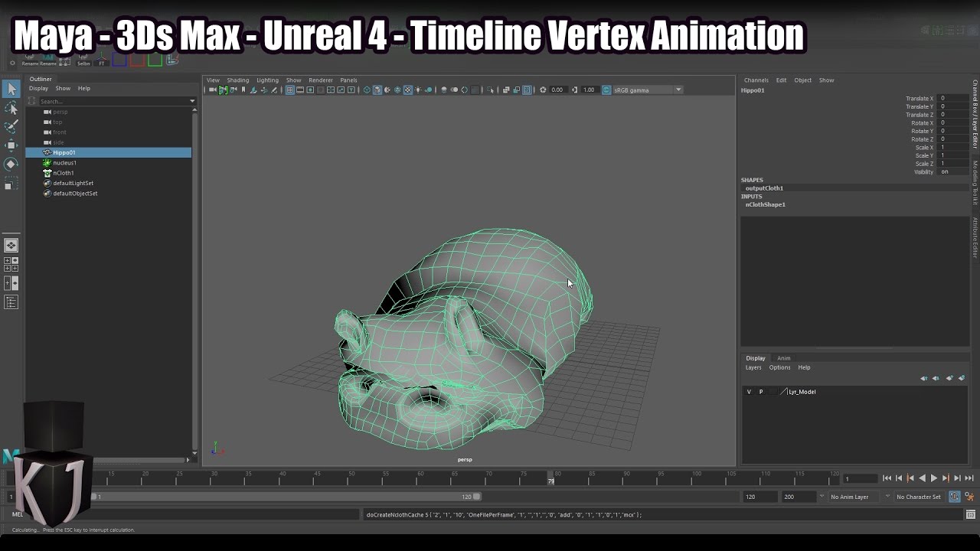980x551 pixels.
Task: Step to next key button
Action: 946,478
